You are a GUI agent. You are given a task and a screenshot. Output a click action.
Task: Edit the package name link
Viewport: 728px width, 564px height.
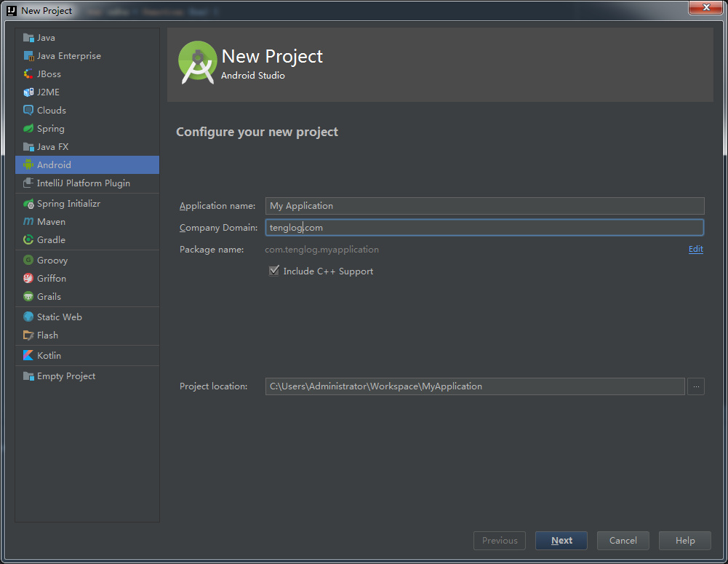point(695,249)
